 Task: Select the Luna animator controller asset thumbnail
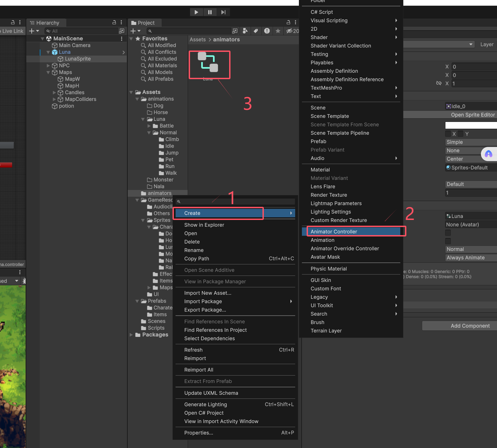point(208,62)
